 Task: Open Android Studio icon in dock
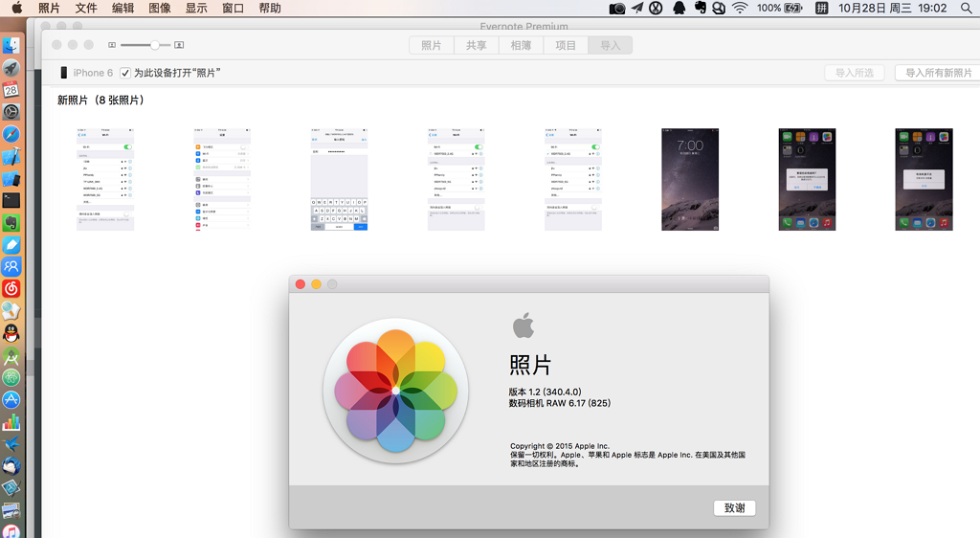11,355
